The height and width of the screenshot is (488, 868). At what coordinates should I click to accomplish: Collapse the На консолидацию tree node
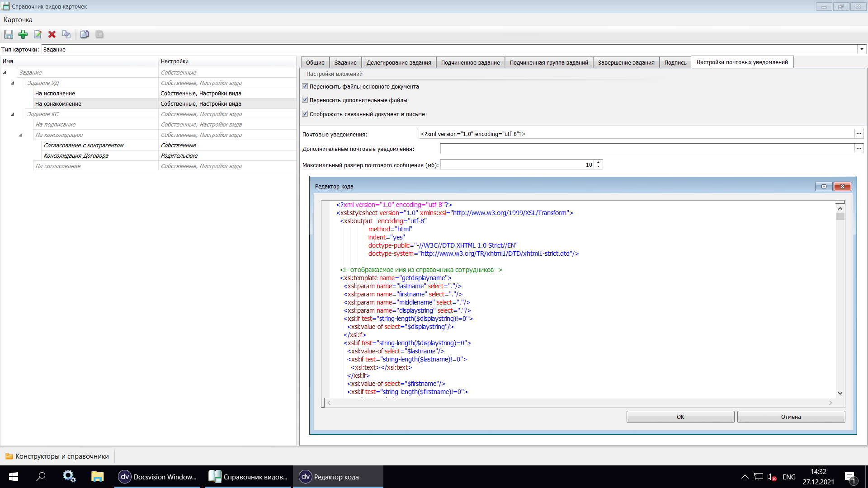(x=21, y=135)
